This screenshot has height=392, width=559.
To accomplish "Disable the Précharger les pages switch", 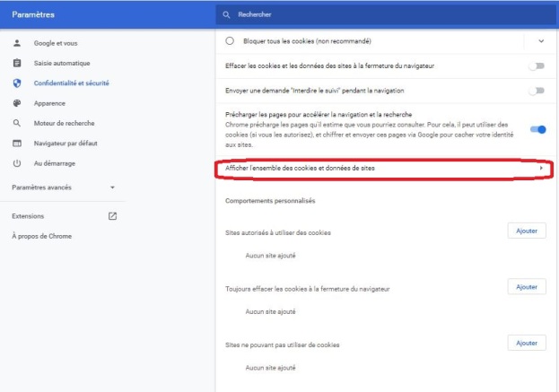I will coord(537,129).
